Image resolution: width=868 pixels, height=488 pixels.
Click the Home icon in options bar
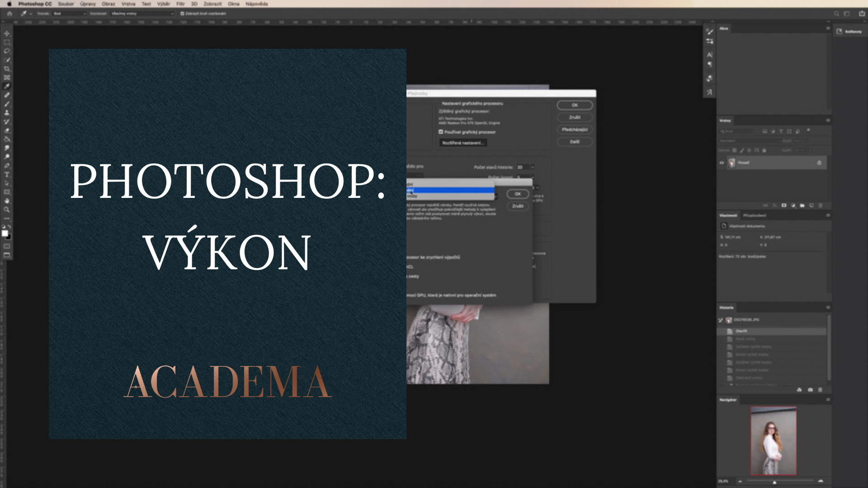tap(9, 14)
